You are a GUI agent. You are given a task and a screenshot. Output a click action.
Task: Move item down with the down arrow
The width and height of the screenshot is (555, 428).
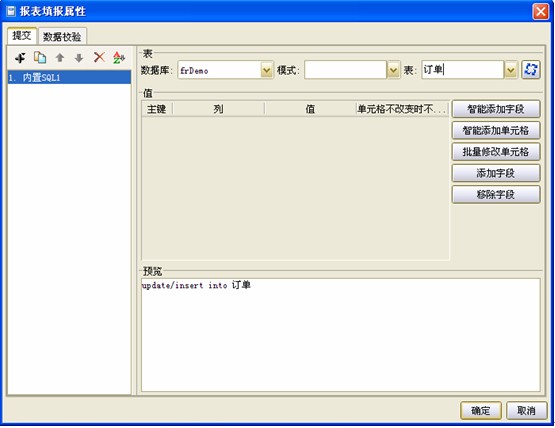point(79,58)
